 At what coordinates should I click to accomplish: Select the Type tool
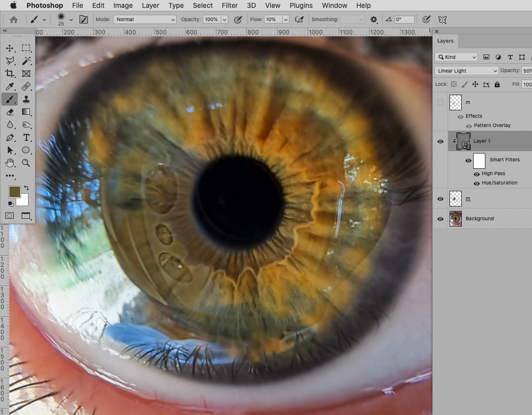pos(27,137)
